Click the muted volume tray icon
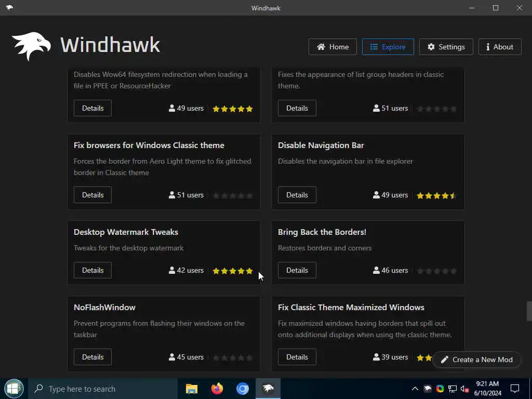 464,389
